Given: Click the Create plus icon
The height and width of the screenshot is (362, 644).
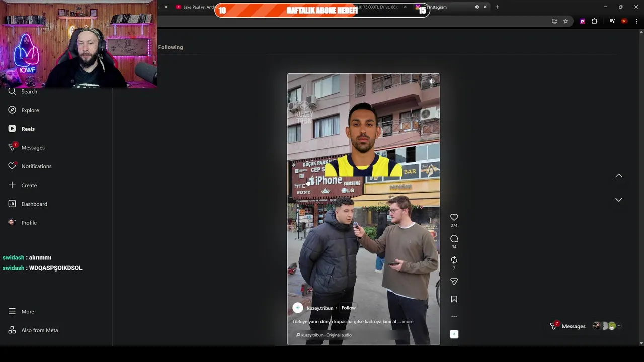Looking at the screenshot, I should click(12, 185).
